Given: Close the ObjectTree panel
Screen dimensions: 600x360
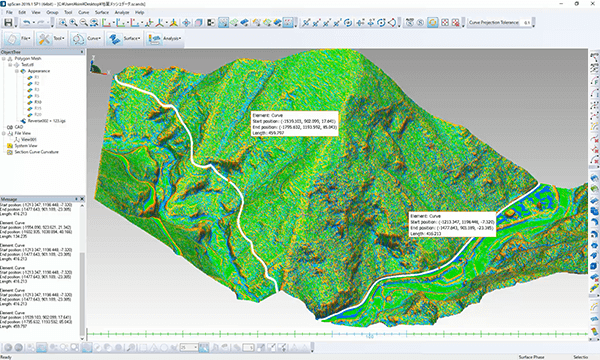Looking at the screenshot, I should coord(82,52).
